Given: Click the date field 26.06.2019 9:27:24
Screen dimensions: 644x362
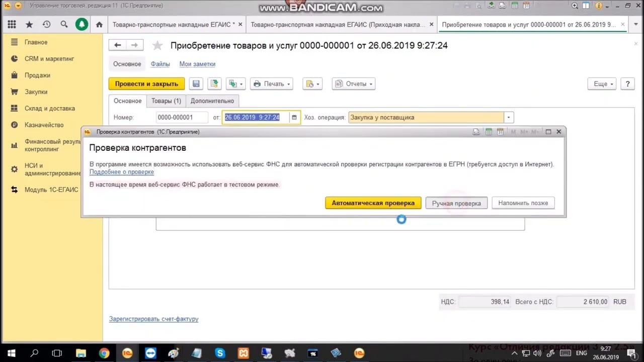Looking at the screenshot, I should 256,117.
